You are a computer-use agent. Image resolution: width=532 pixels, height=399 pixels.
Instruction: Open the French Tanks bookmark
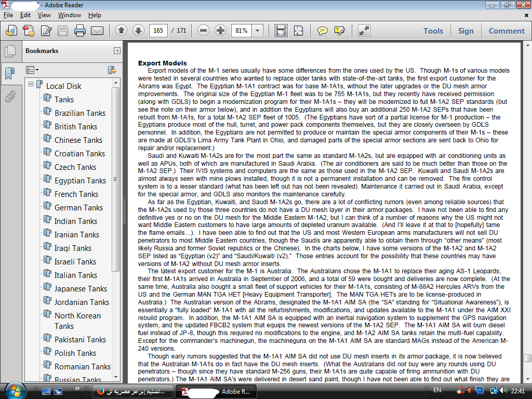[x=76, y=194]
